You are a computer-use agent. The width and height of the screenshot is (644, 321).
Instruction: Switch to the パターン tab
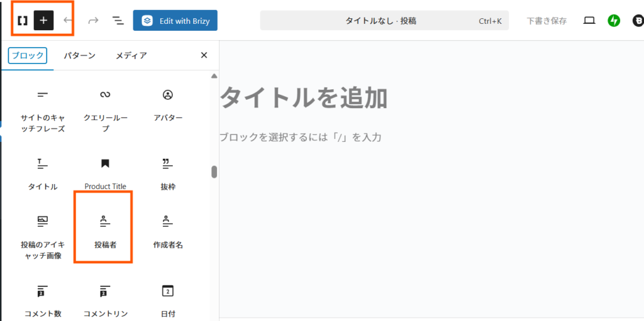point(79,55)
